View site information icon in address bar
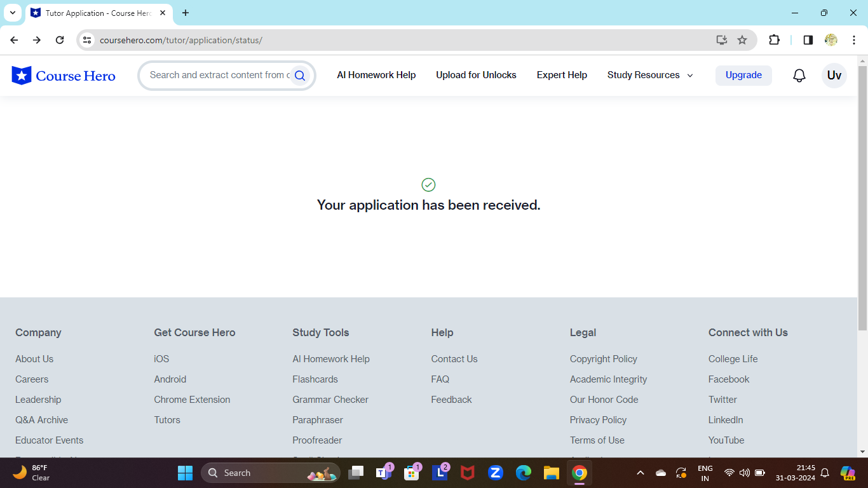This screenshot has height=488, width=868. (87, 40)
